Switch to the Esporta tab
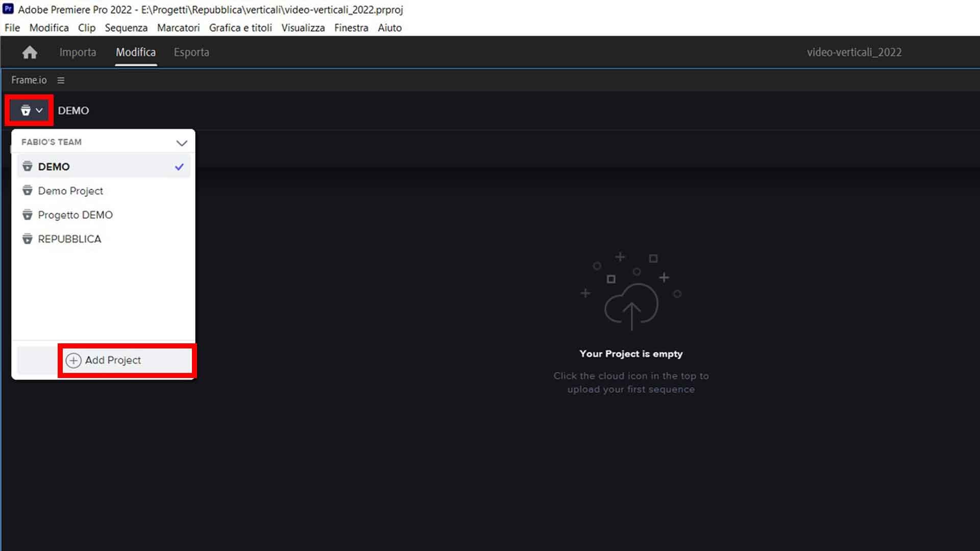Viewport: 980px width, 551px height. pyautogui.click(x=191, y=52)
